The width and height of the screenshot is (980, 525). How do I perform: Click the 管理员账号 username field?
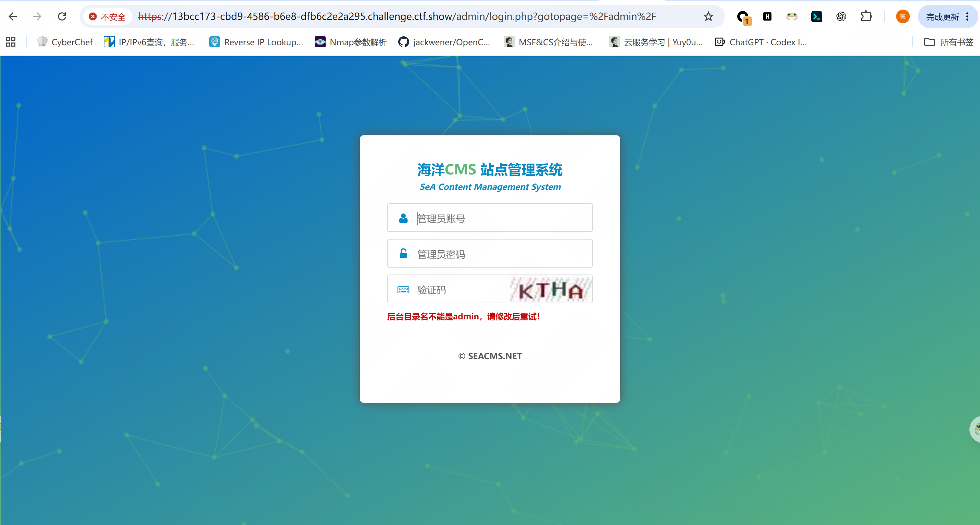490,218
